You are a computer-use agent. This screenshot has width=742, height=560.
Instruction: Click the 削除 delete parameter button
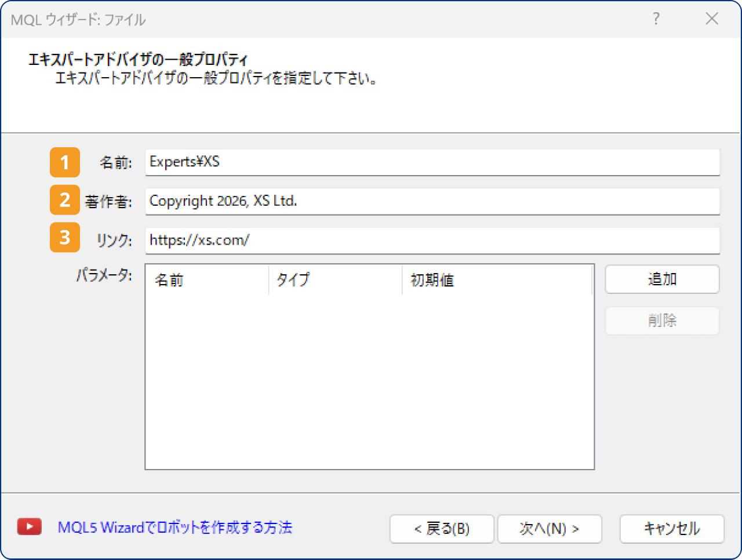point(662,320)
